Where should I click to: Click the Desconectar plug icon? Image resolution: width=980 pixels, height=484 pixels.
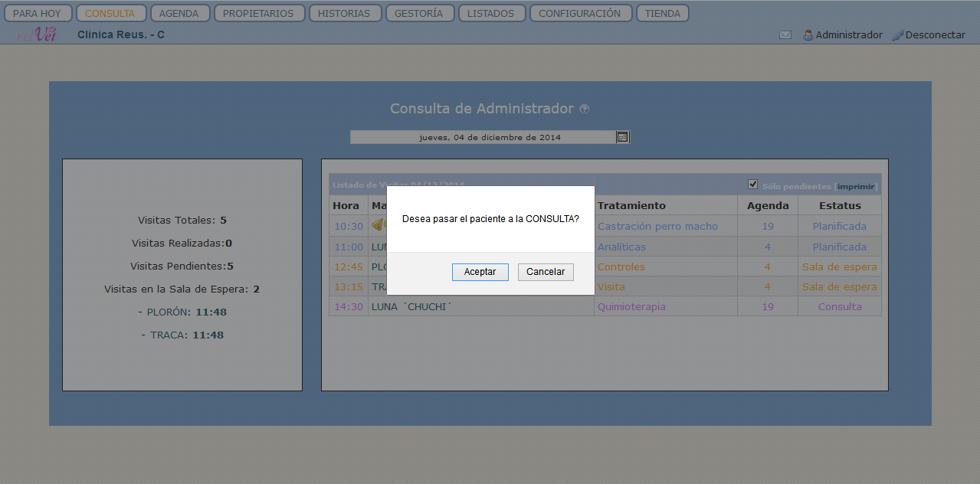(x=898, y=35)
